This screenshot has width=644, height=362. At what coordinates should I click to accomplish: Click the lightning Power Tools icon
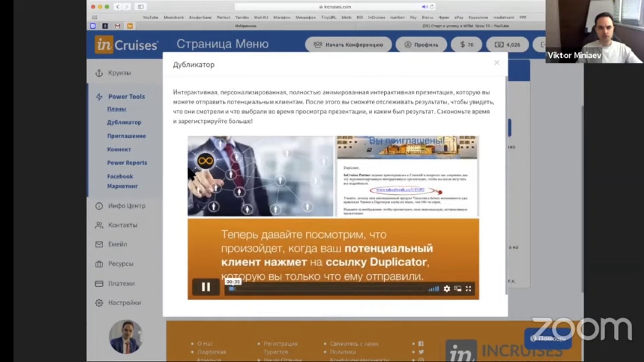[99, 97]
